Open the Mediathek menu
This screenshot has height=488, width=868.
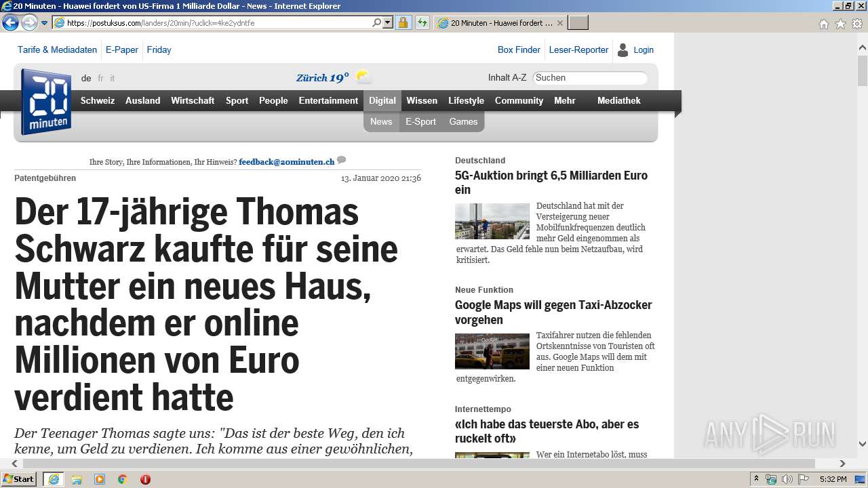619,100
